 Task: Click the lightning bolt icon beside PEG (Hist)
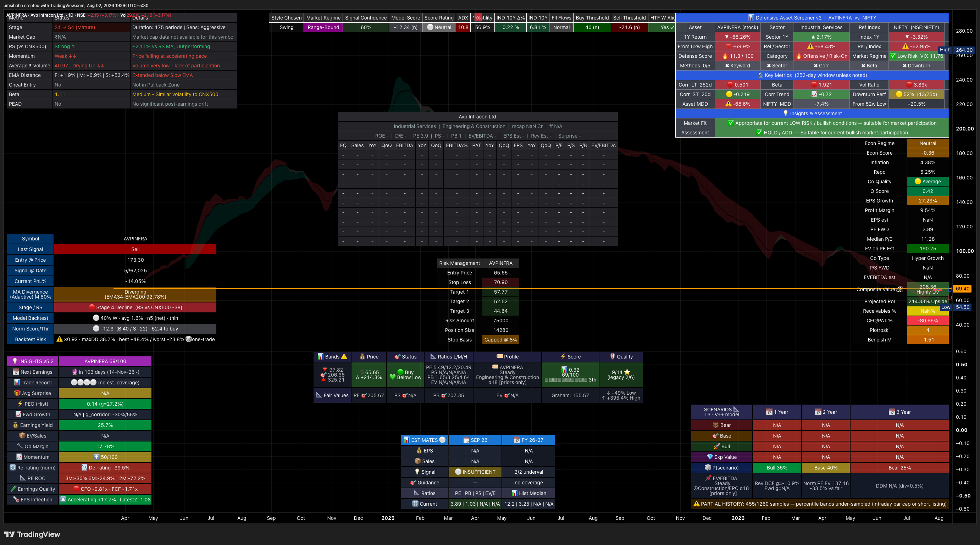tap(20, 404)
